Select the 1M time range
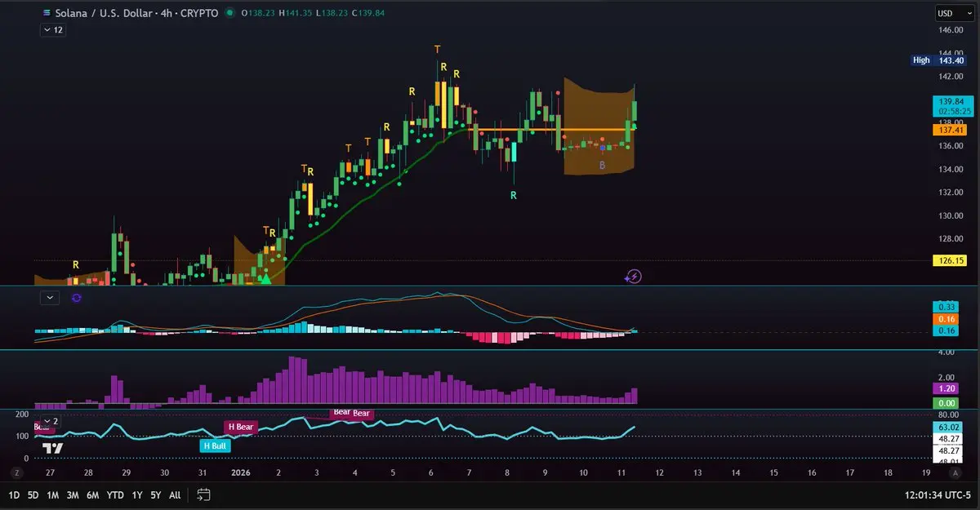The height and width of the screenshot is (510, 980). [x=53, y=494]
